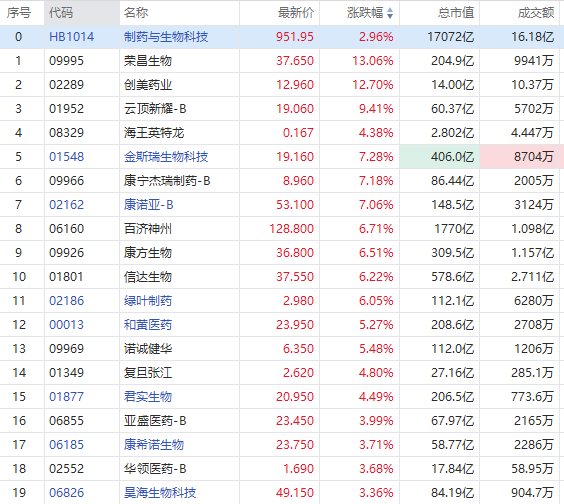Open the 康诺亚-B link
The height and width of the screenshot is (504, 564).
coord(149,205)
